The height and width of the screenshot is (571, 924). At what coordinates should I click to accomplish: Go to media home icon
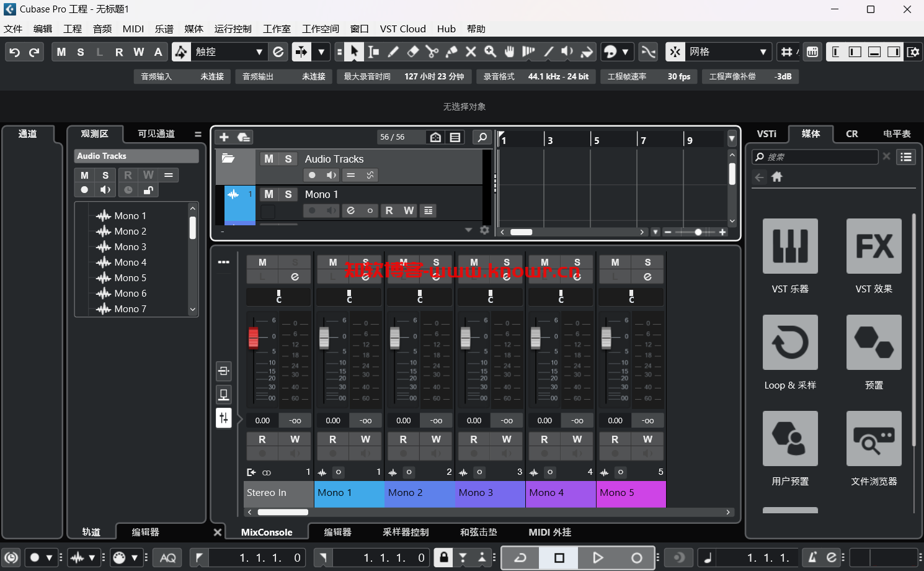click(777, 177)
